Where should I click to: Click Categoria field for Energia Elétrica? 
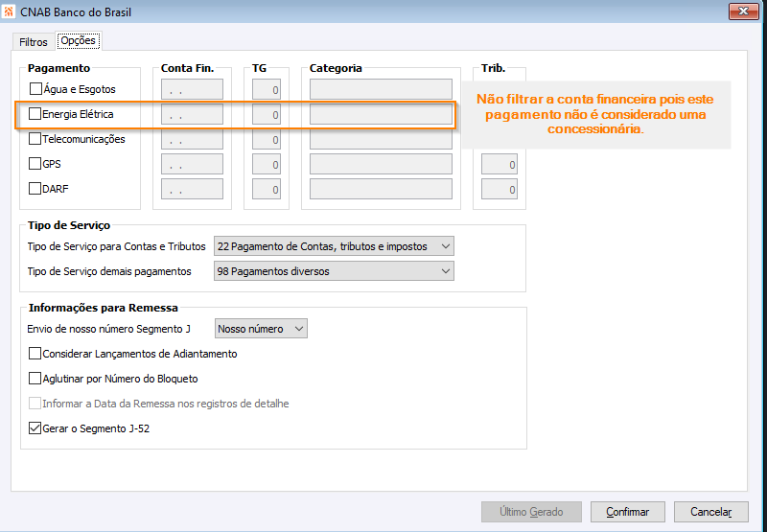pyautogui.click(x=381, y=114)
